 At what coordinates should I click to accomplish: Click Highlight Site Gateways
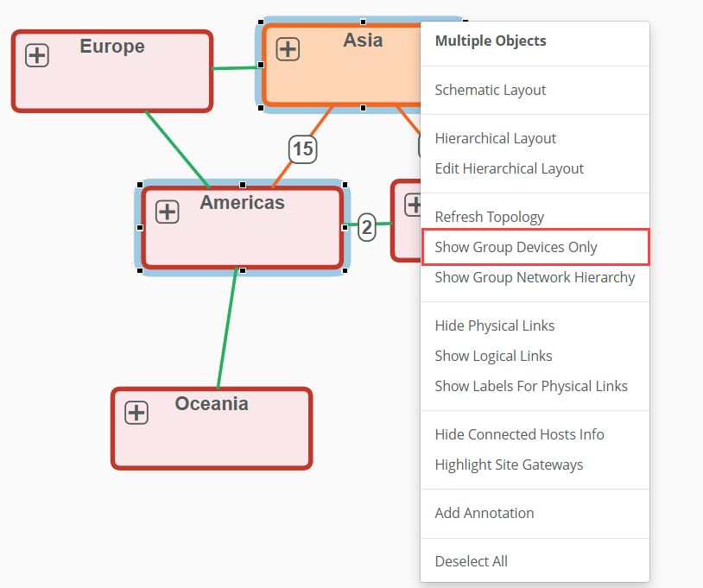pyautogui.click(x=509, y=465)
